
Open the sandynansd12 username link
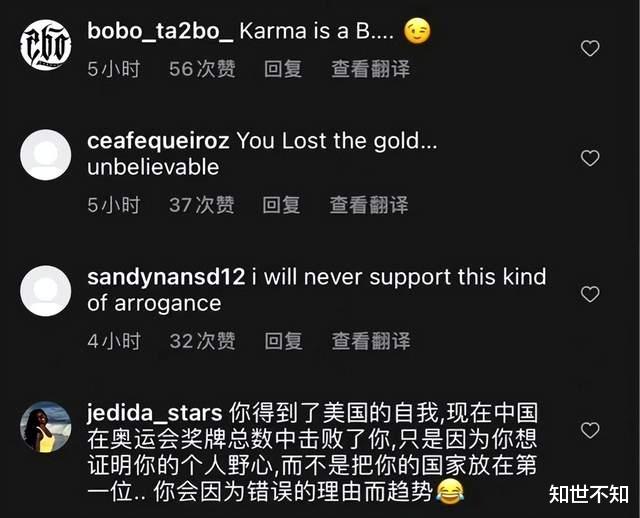pos(166,277)
